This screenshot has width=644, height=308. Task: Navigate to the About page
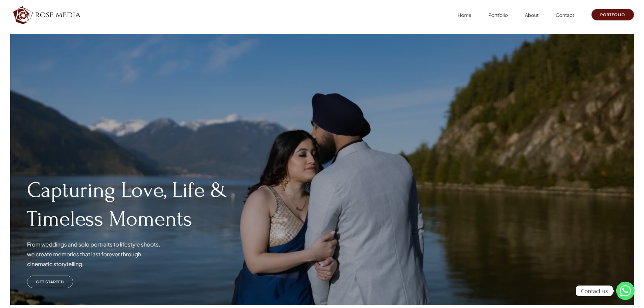[x=532, y=15]
